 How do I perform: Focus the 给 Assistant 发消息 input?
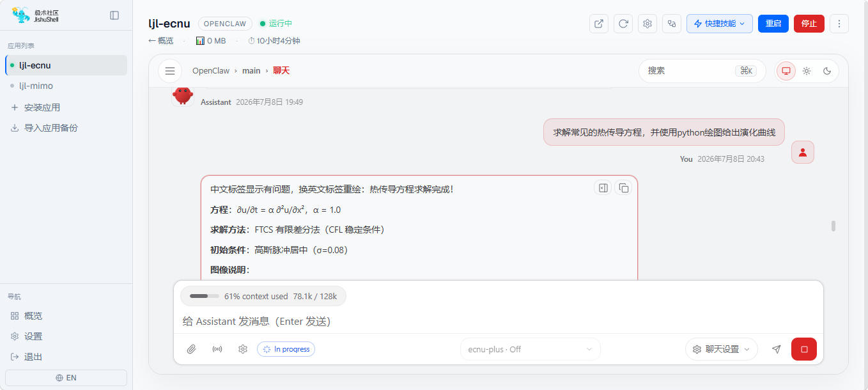498,321
